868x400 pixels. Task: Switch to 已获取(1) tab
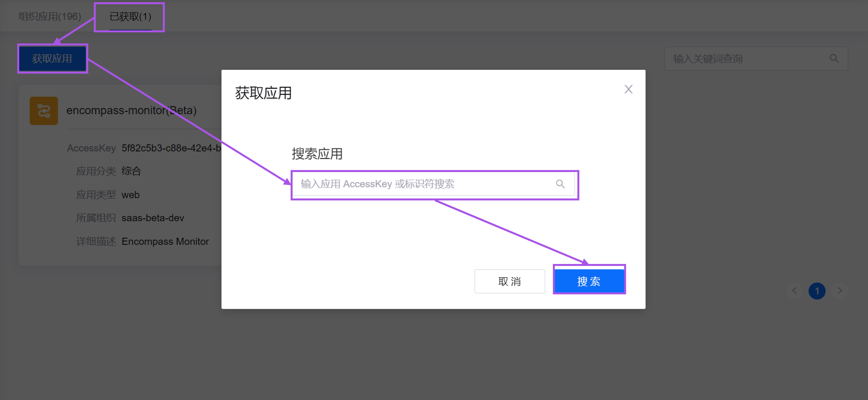130,16
